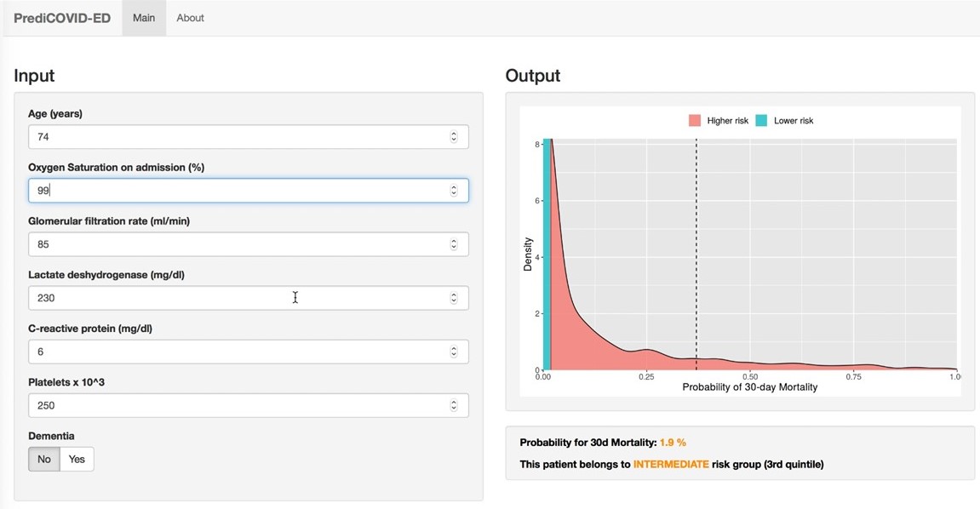Click the Lactate deshydrogenase stepper arrows

click(x=454, y=298)
